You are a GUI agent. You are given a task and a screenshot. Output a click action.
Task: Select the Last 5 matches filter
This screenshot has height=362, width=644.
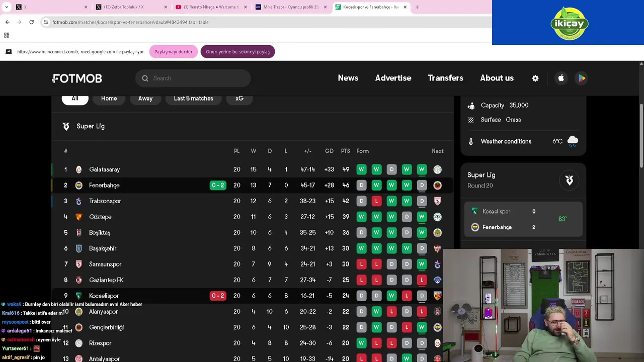click(193, 99)
